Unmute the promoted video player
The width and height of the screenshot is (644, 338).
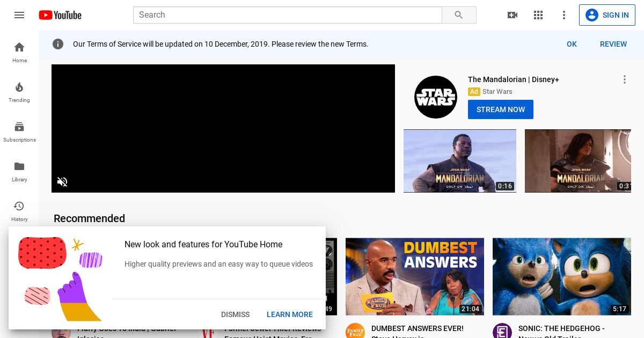tap(62, 182)
